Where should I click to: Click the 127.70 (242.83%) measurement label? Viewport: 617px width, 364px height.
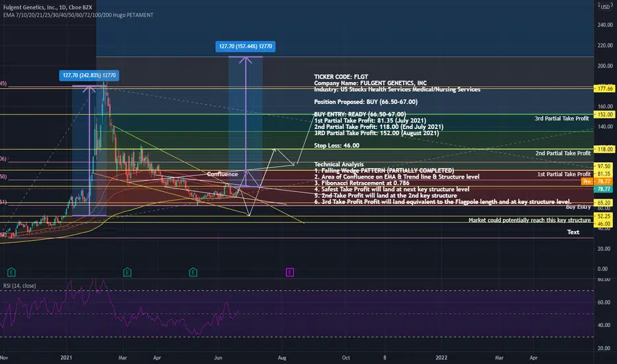click(89, 75)
